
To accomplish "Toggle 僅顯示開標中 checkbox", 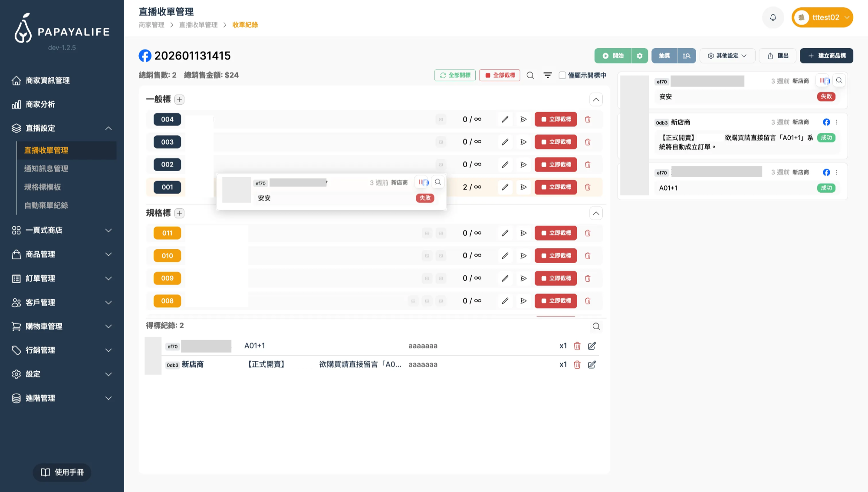I will click(x=562, y=75).
